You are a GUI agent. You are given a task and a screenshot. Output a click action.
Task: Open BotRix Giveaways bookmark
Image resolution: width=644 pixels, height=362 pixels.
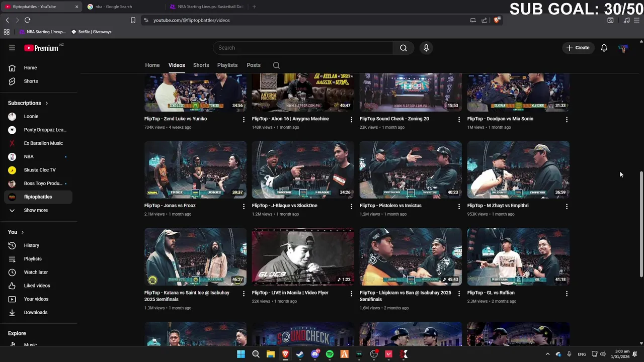[x=91, y=32]
